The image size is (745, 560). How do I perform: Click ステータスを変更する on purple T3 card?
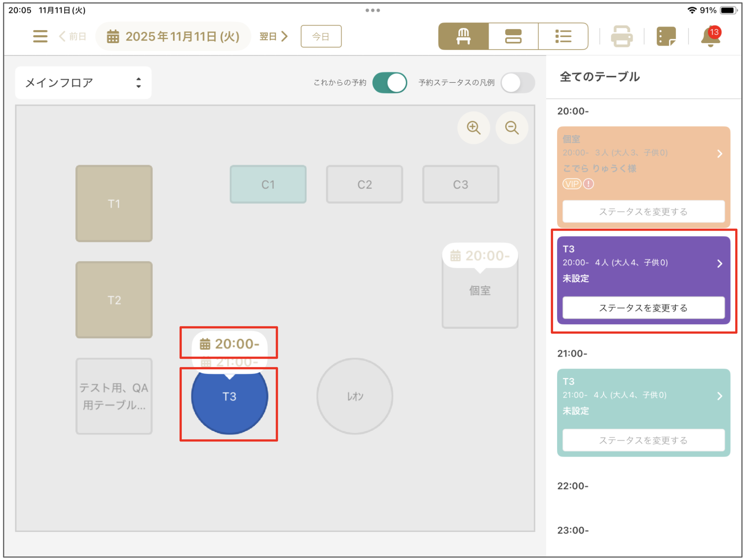coord(643,308)
